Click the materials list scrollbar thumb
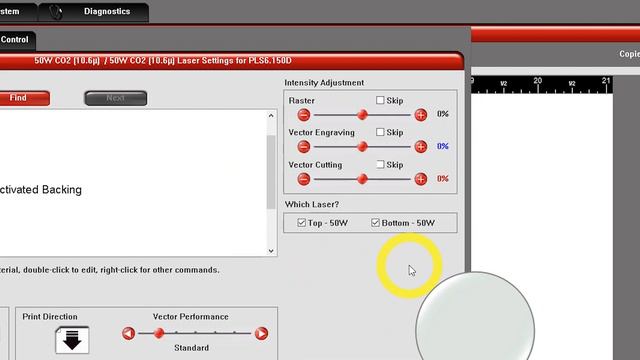This screenshot has width=640, height=360. (271, 172)
